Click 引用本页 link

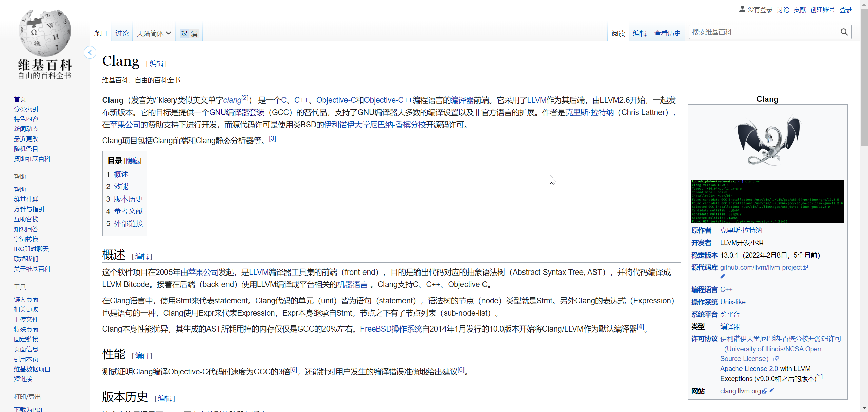(26, 359)
